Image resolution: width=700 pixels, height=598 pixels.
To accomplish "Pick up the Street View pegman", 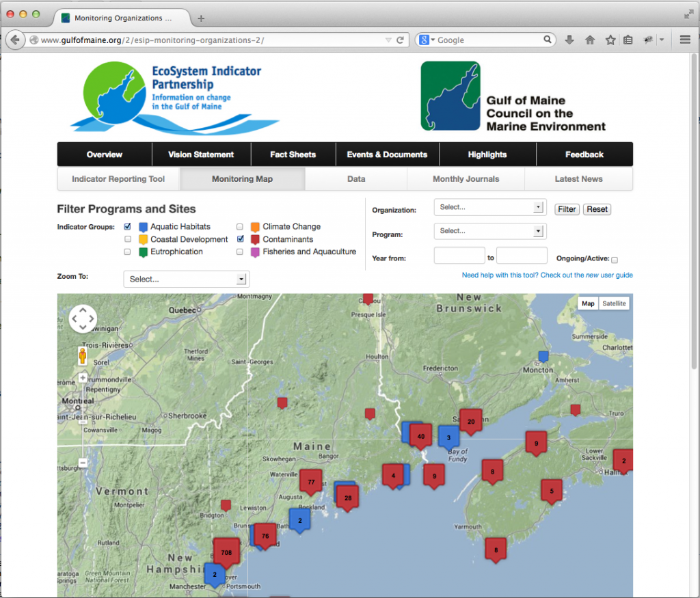I will coord(83,355).
